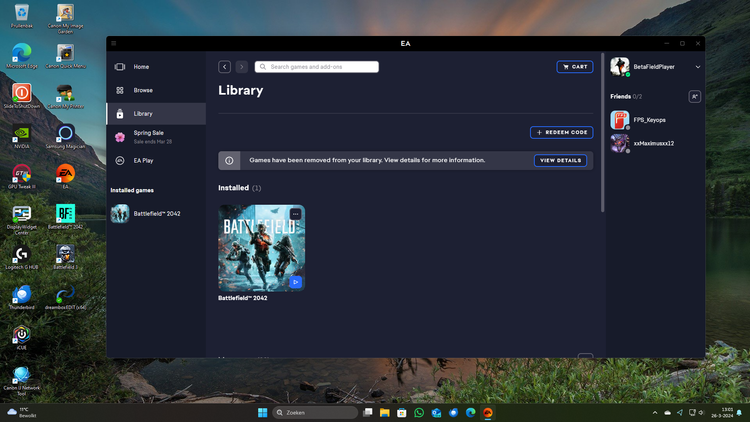This screenshot has width=750, height=422.
Task: Open friend FPS_Keyops in friends list
Action: [649, 120]
